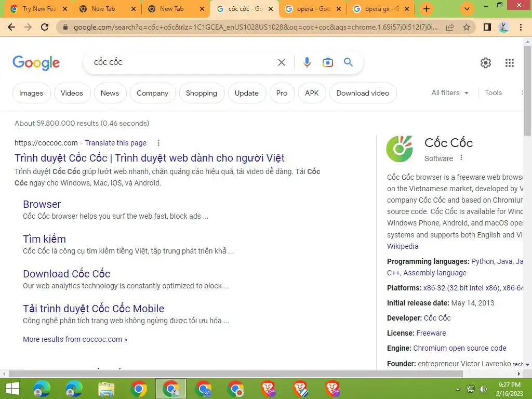Filter results by Videos
Viewport: 532px width, 399px height.
pyautogui.click(x=72, y=93)
